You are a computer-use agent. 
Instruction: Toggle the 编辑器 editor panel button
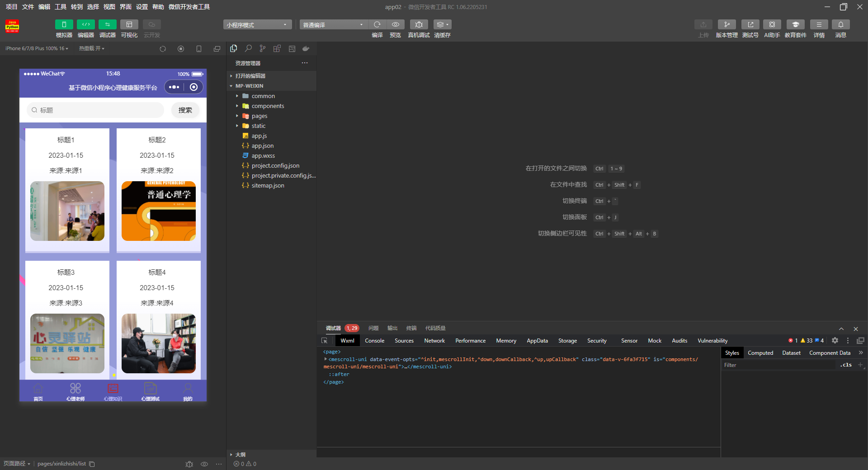[85, 24]
